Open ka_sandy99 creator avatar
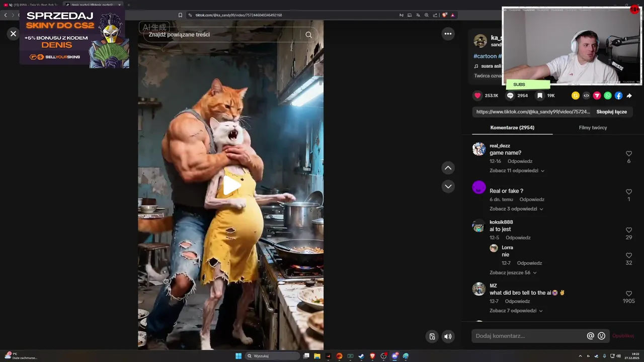Viewport: 644px width, 362px height. click(x=480, y=41)
